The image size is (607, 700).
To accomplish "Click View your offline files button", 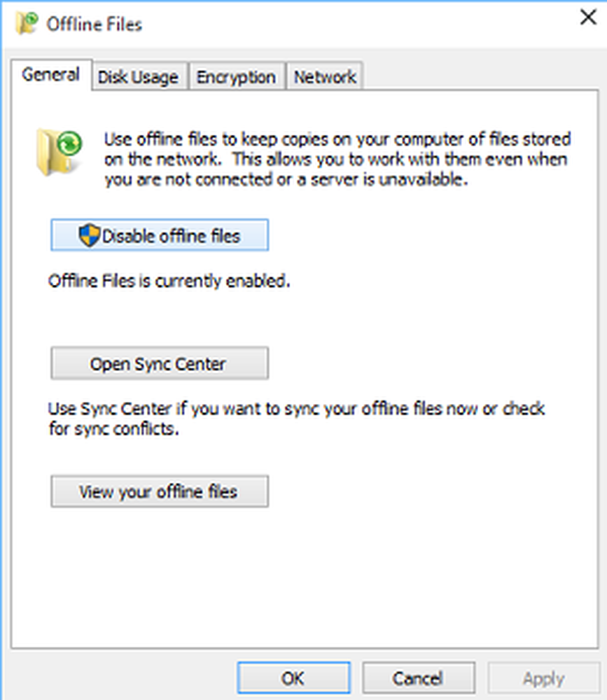I will point(160,491).
